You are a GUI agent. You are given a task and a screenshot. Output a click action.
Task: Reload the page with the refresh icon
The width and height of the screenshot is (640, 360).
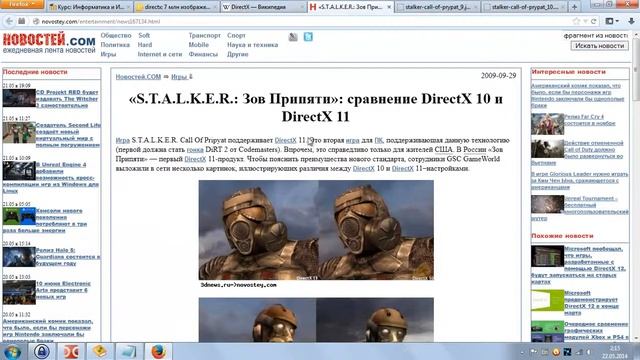click(593, 21)
